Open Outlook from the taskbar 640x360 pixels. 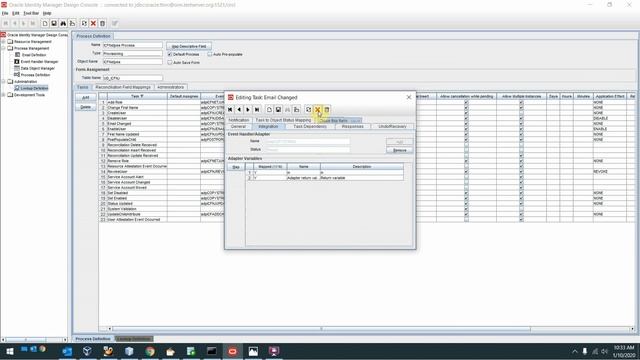click(x=67, y=351)
